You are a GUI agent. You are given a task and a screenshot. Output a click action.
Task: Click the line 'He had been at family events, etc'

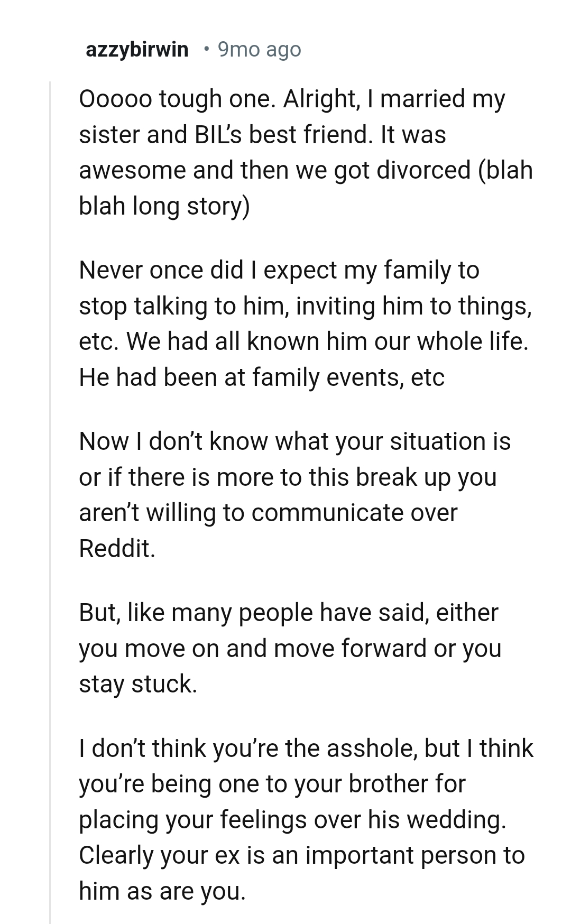[x=262, y=377]
